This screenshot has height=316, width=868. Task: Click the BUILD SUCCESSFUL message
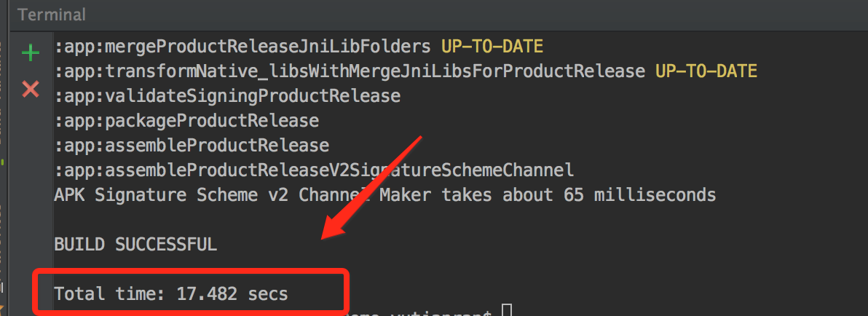coord(135,245)
